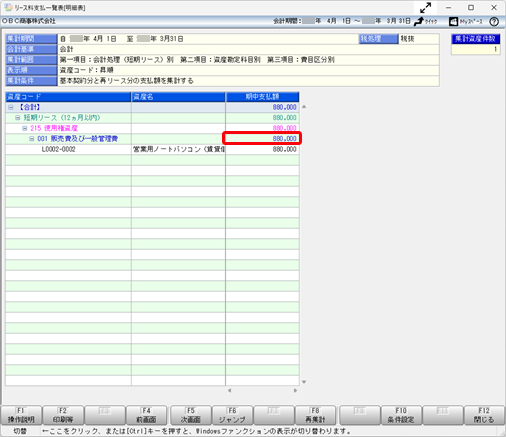Click the 集計条件 header label
The height and width of the screenshot is (437, 506).
tap(31, 81)
